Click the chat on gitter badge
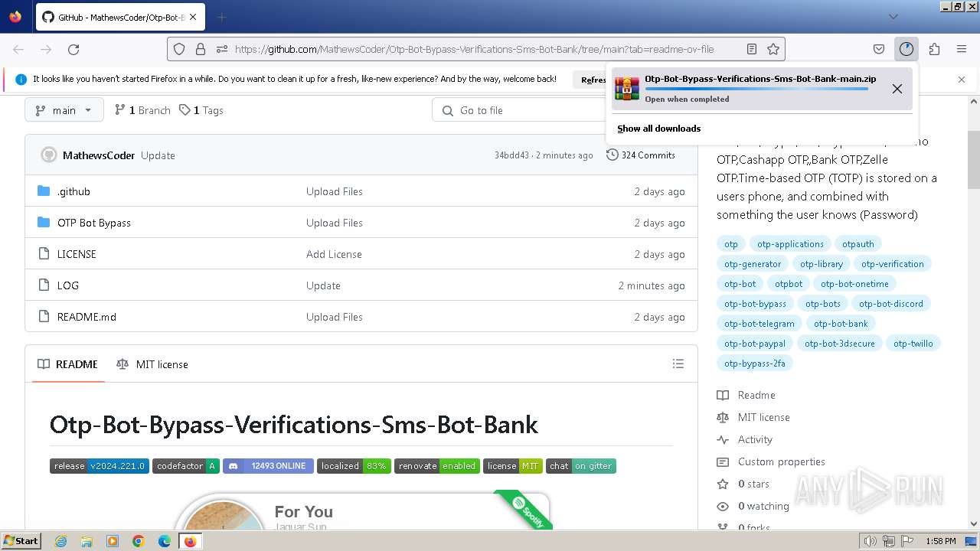The height and width of the screenshot is (551, 980). [581, 466]
